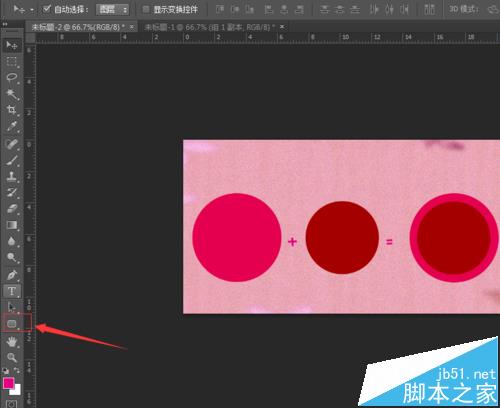Reset default foreground and background colors

[6, 371]
